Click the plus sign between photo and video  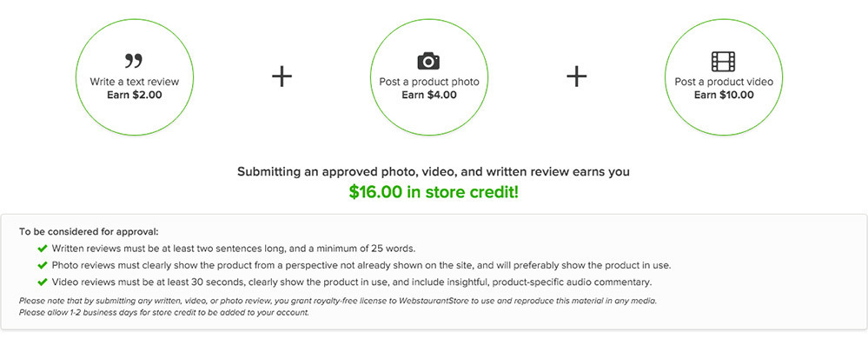click(576, 76)
